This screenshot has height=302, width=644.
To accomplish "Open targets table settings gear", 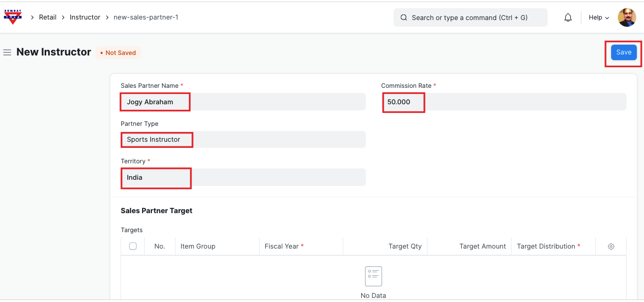I will pyautogui.click(x=611, y=247).
